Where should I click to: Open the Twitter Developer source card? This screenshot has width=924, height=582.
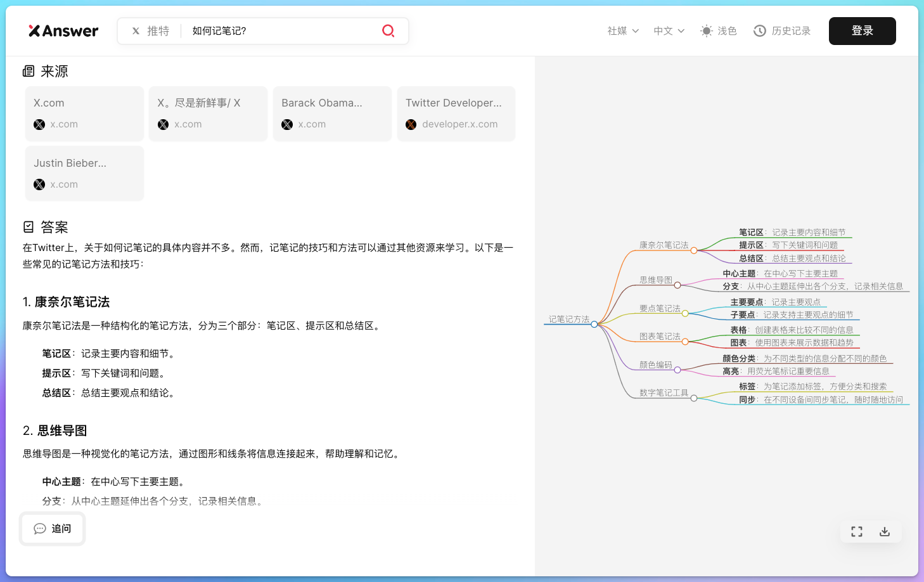(456, 113)
